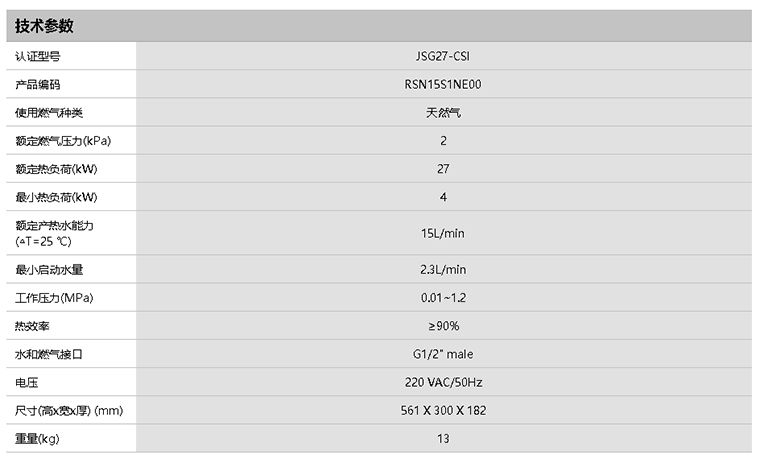This screenshot has width=760, height=463.
Task: Click the 使用燃气种类 label
Action: (48, 112)
